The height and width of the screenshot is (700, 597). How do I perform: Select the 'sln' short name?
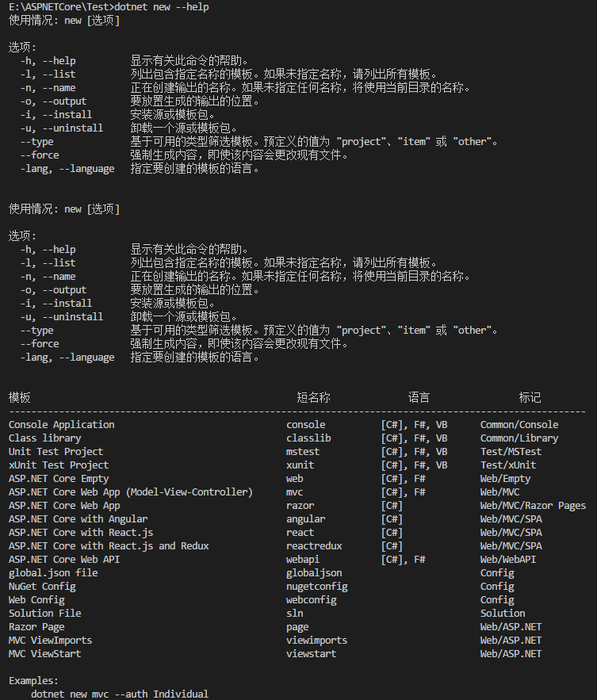[295, 613]
